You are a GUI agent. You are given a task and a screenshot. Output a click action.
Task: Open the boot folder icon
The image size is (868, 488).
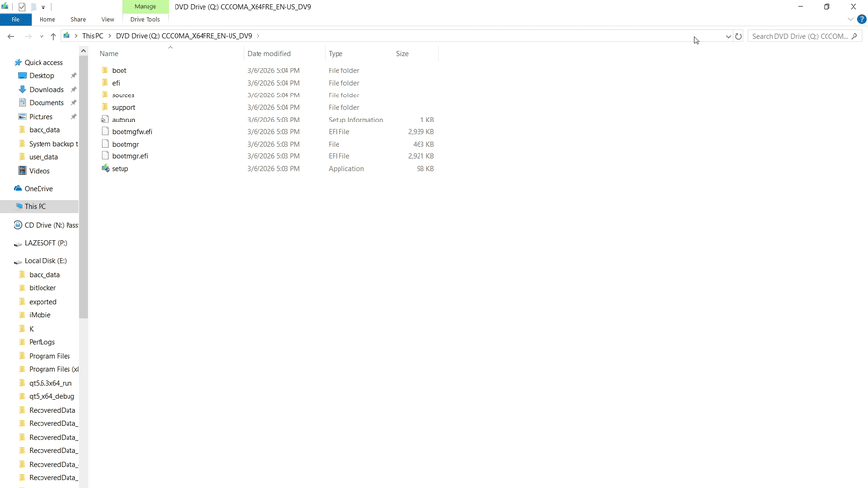(105, 70)
